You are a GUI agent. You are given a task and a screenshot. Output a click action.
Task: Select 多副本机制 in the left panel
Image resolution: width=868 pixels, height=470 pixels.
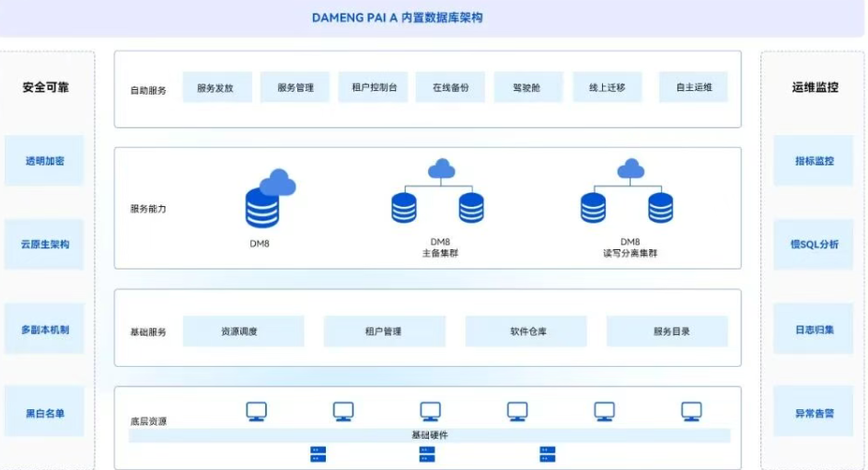(45, 329)
